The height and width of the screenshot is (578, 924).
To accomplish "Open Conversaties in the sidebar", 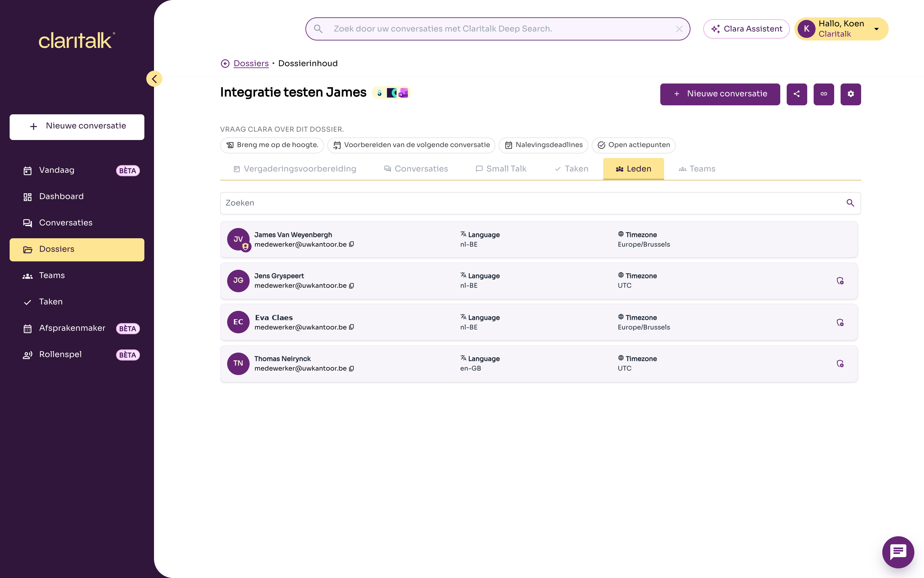I will pyautogui.click(x=77, y=223).
